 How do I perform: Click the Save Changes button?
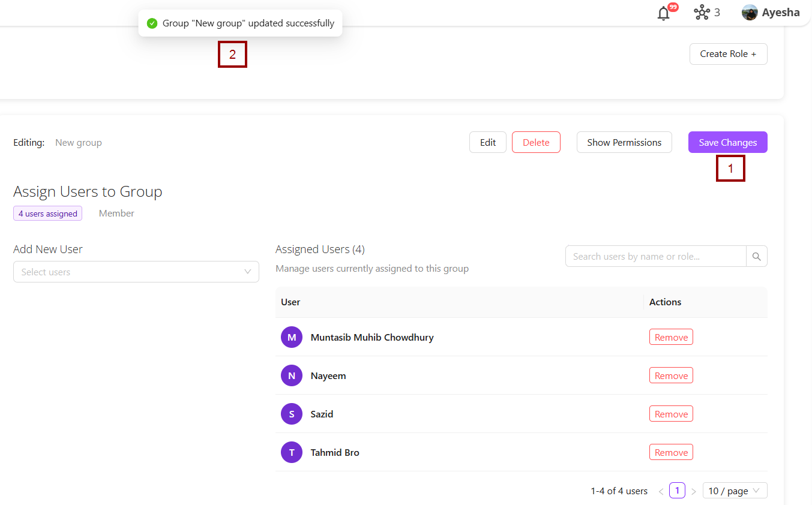coord(727,142)
